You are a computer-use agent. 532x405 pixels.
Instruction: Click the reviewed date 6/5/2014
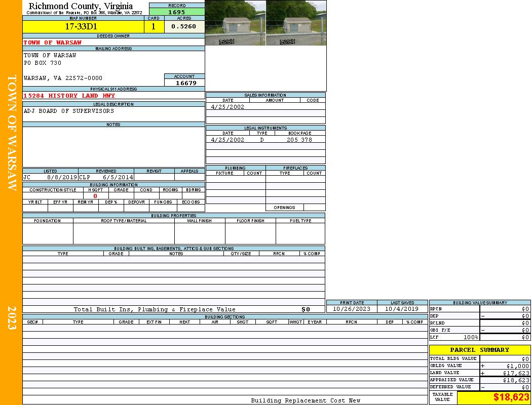(118, 178)
